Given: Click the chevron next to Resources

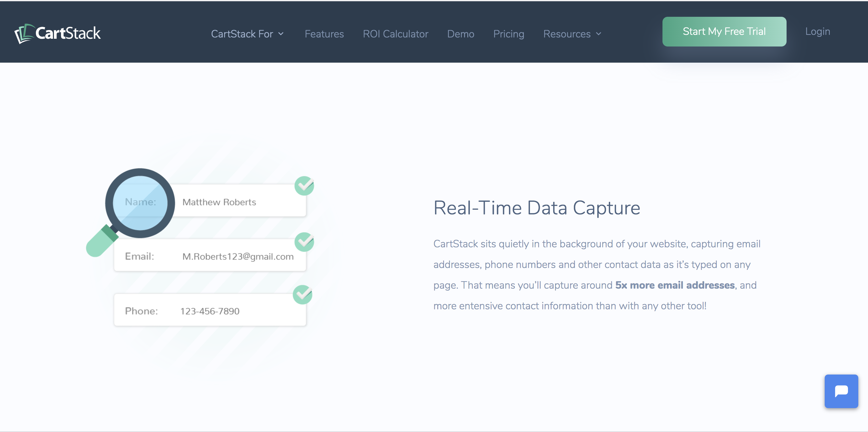Looking at the screenshot, I should tap(598, 34).
